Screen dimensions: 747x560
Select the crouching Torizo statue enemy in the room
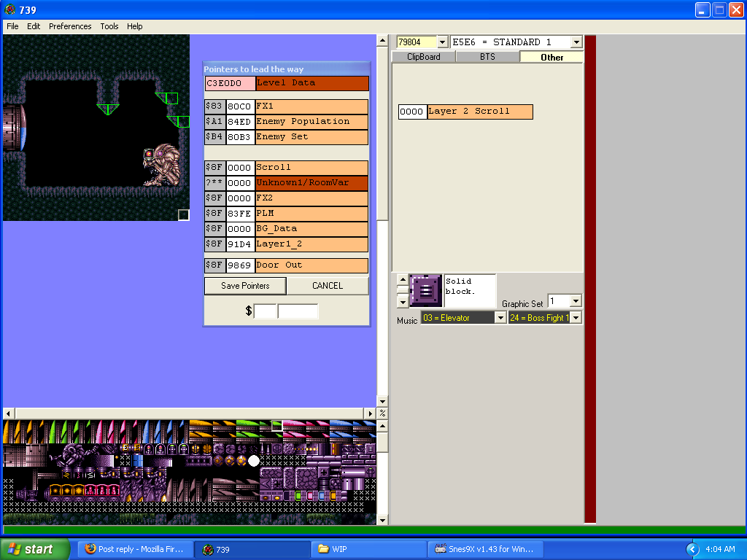[x=161, y=165]
